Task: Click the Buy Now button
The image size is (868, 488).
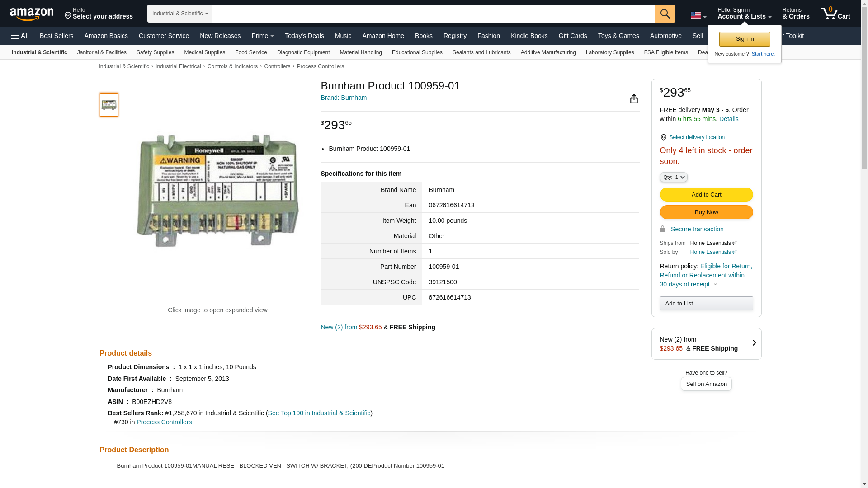Action: (706, 212)
